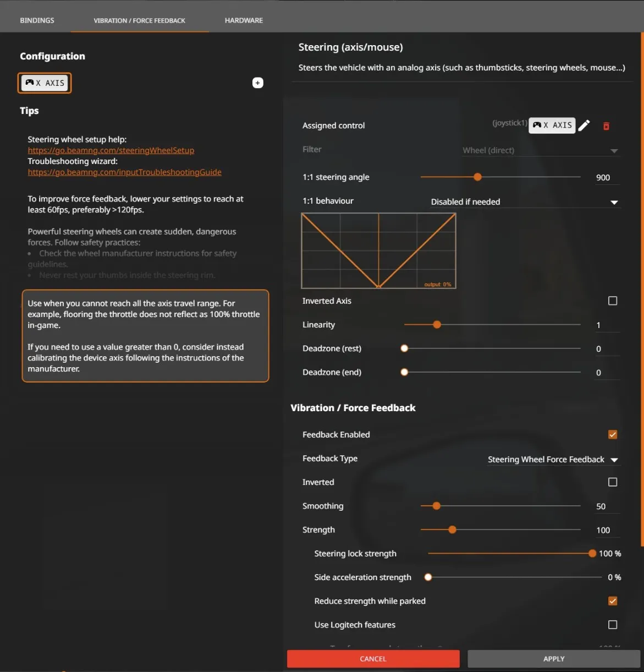Select the X AXIS binding under Configuration
This screenshot has height=672, width=644.
point(45,83)
